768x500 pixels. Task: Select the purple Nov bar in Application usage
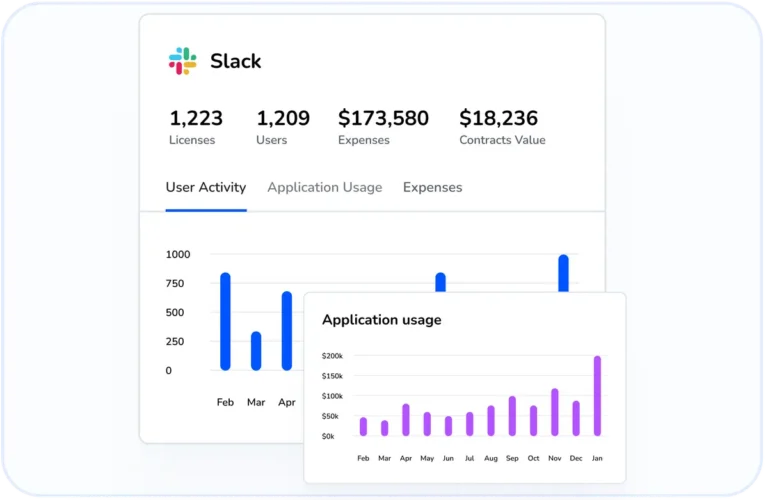tap(555, 412)
